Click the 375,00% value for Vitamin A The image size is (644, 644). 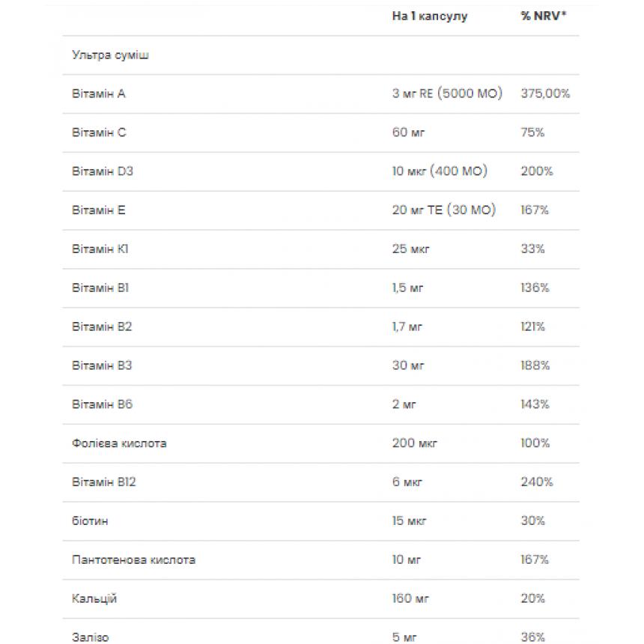point(545,94)
